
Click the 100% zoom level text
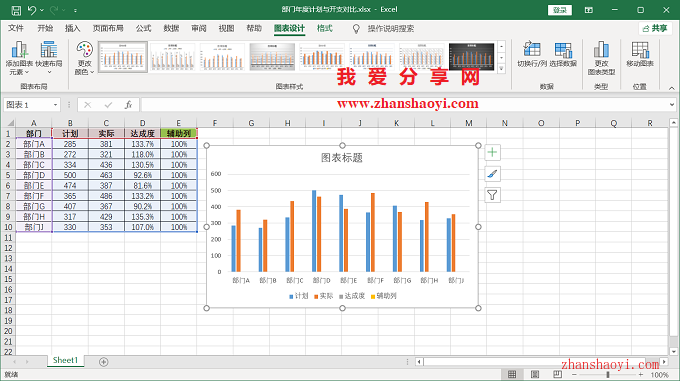coord(659,374)
